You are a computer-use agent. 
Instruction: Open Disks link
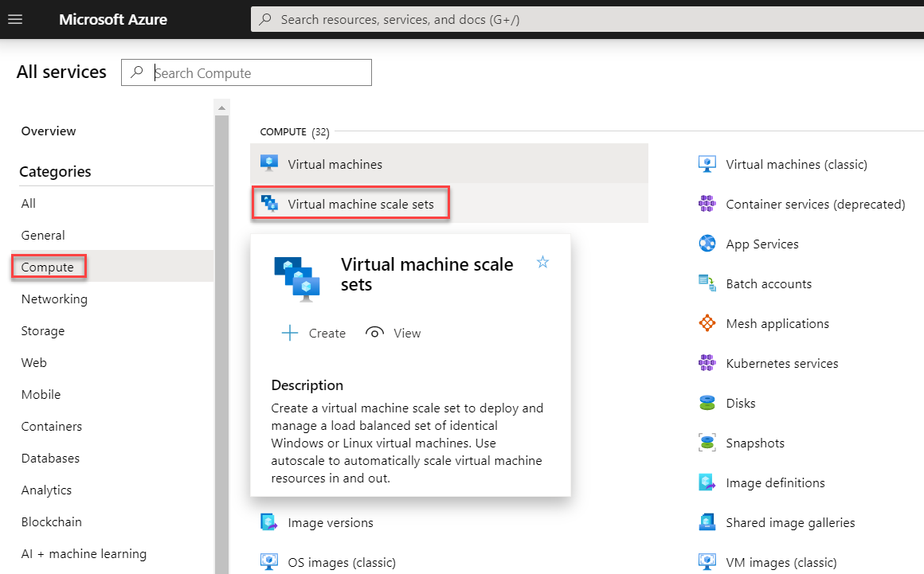(741, 404)
